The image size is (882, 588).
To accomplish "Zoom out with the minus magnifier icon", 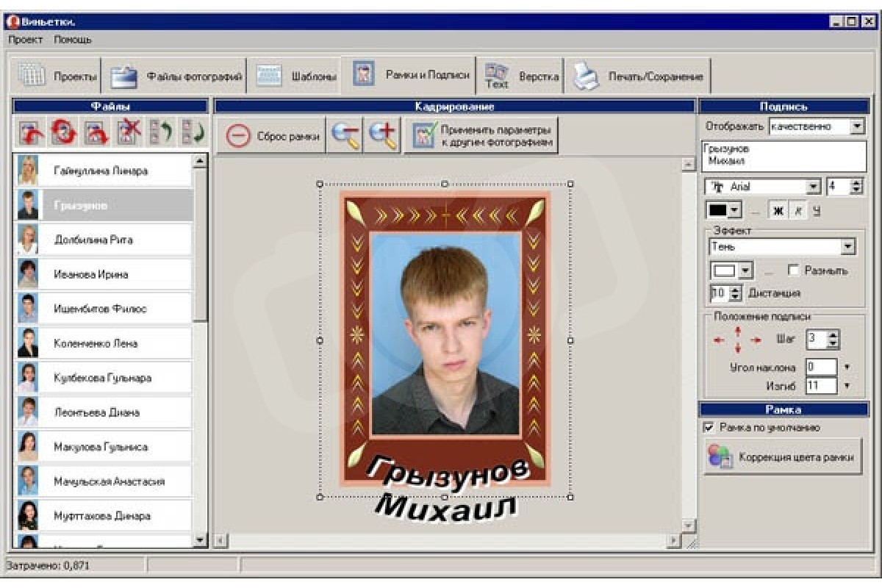I will 345,135.
